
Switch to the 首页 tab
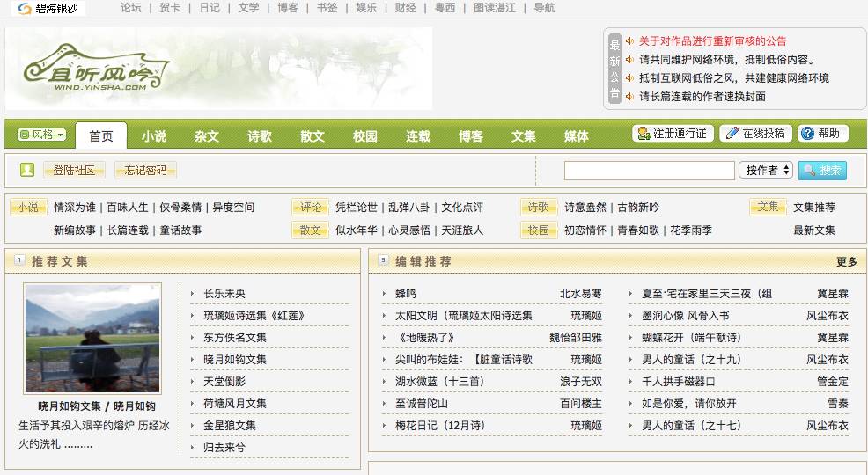tap(100, 136)
